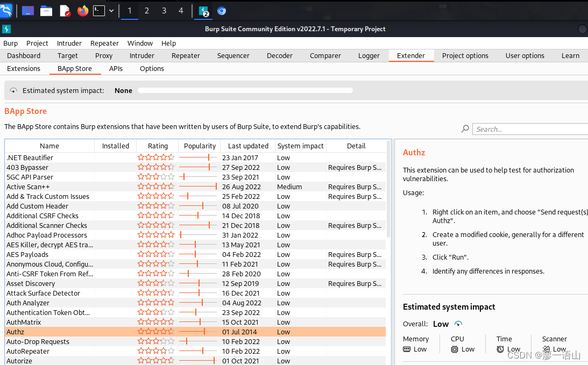The image size is (588, 365).
Task: Launch Firefox from the taskbar
Action: click(82, 11)
